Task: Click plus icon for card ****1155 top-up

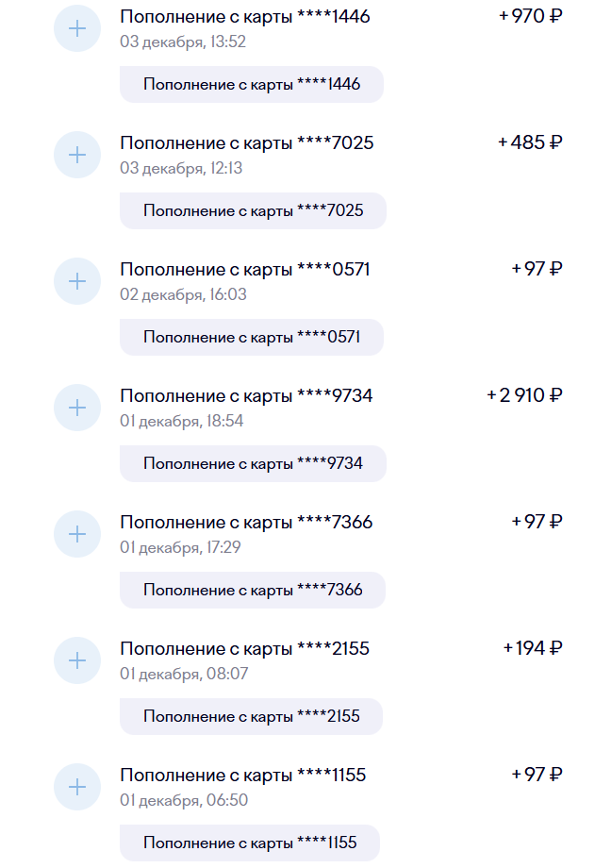Action: coord(77,787)
